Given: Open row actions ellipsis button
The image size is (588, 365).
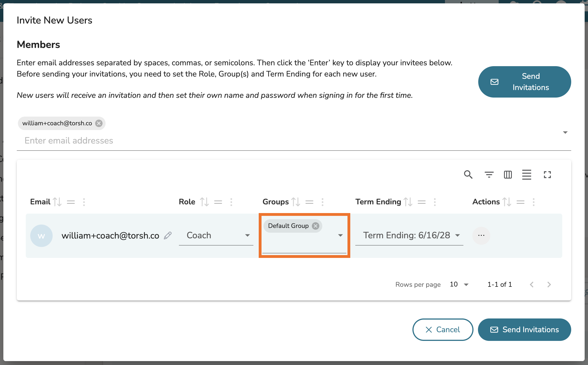Looking at the screenshot, I should coord(481,235).
